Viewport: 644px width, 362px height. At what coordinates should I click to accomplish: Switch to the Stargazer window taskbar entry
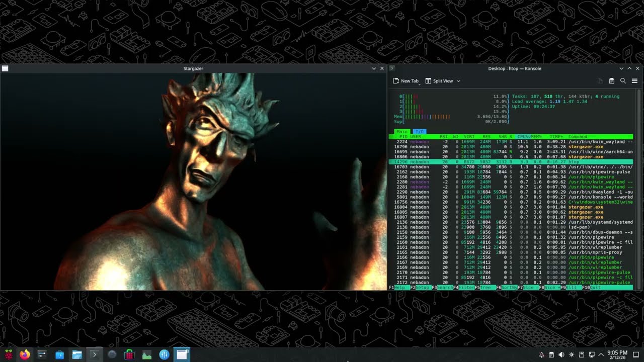pos(182,354)
